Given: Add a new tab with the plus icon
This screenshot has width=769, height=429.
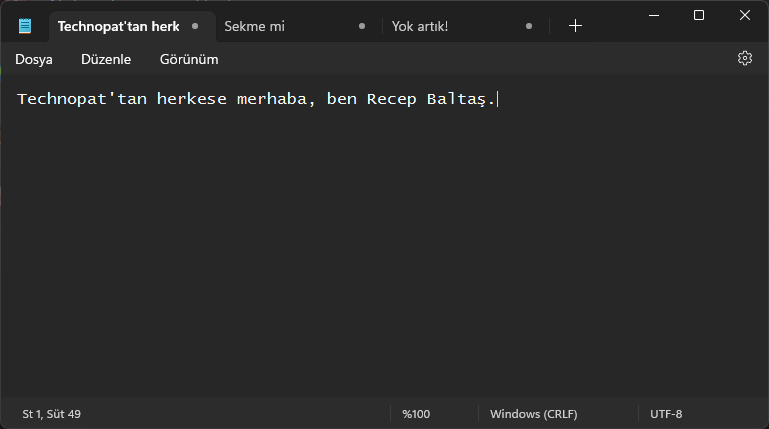Looking at the screenshot, I should click(575, 26).
